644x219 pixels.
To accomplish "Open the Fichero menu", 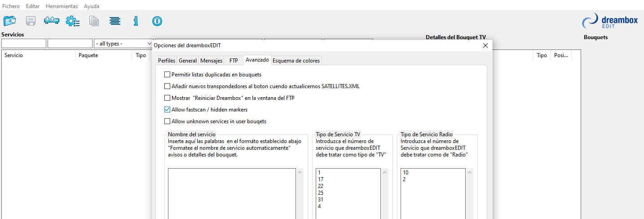I will 11,6.
